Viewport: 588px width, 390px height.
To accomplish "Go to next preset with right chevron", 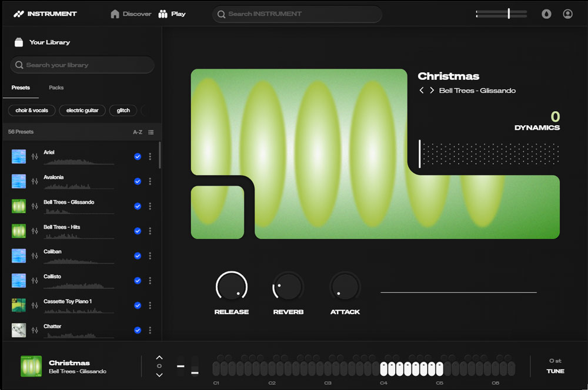I will tap(432, 90).
